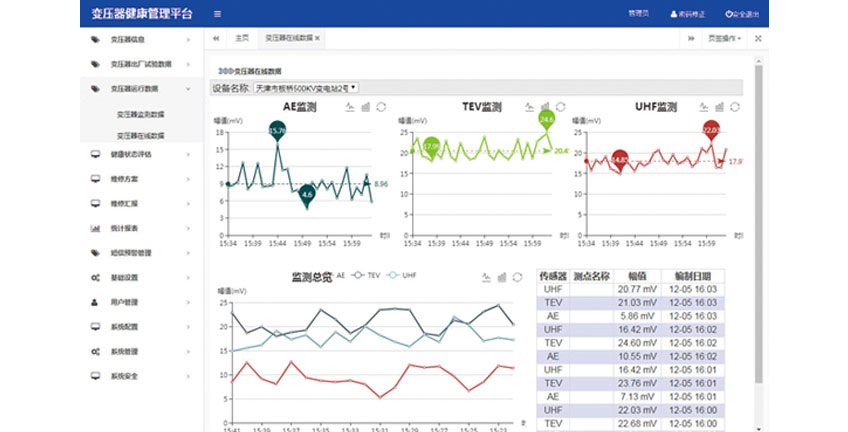Restore the 监测总览 chart with refresh icon
Viewport: 848px width, 432px height.
pyautogui.click(x=517, y=277)
